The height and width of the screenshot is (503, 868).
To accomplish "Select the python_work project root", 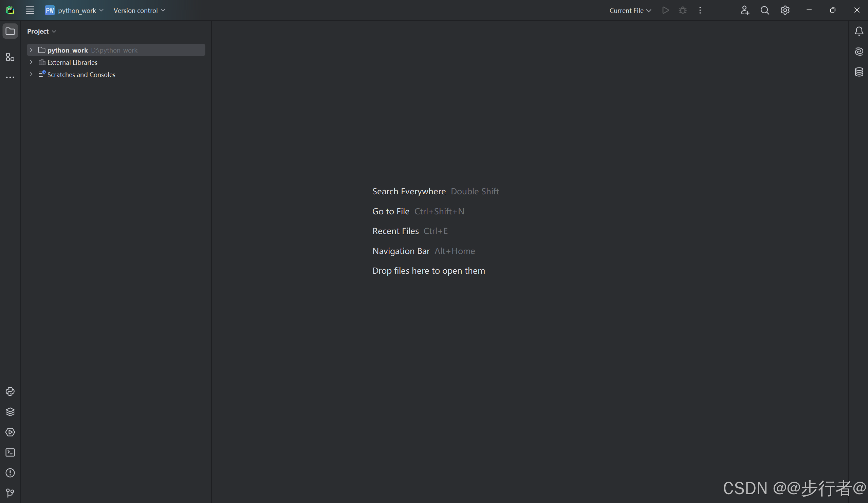I will pyautogui.click(x=116, y=50).
